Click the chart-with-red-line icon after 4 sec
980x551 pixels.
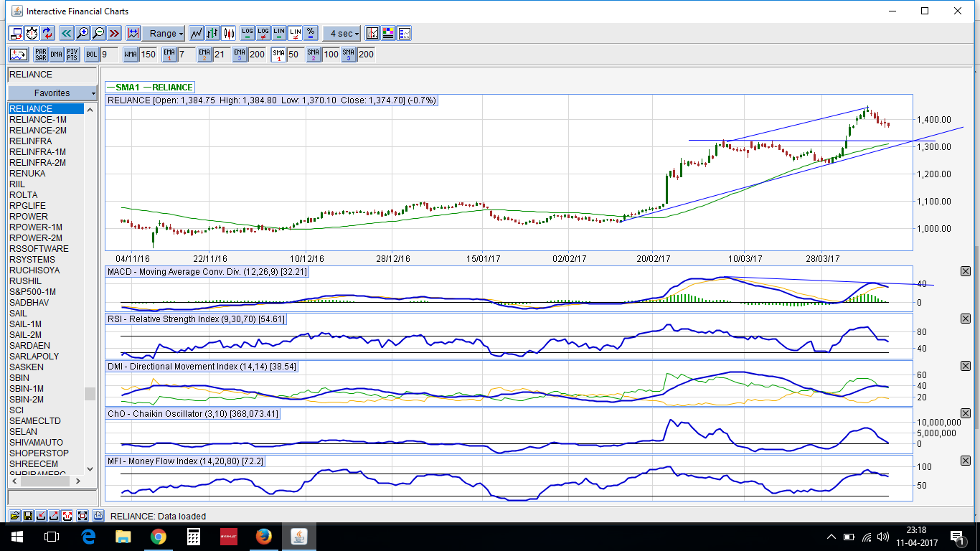coord(372,33)
